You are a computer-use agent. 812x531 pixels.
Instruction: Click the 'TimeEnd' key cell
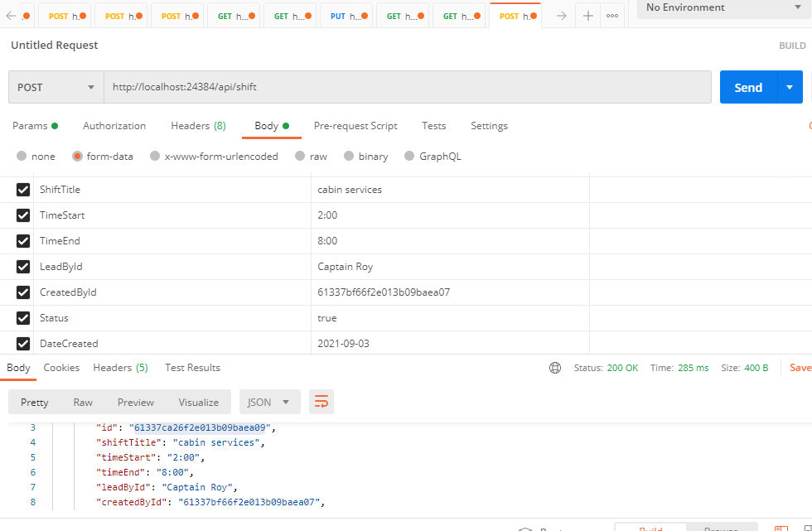tap(172, 241)
